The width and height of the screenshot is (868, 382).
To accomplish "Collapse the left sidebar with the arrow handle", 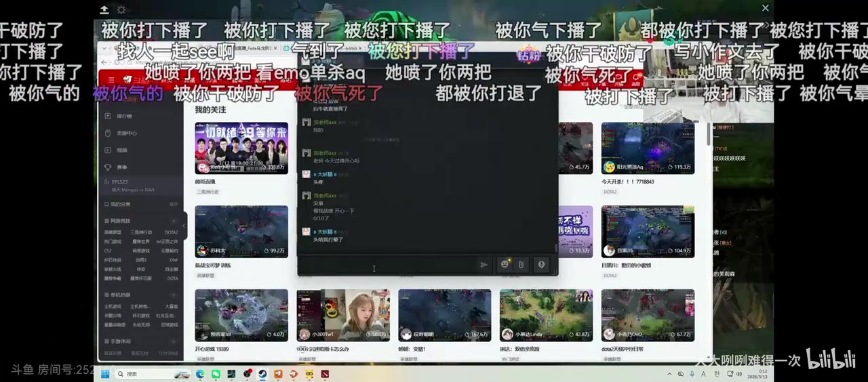I will tap(184, 225).
